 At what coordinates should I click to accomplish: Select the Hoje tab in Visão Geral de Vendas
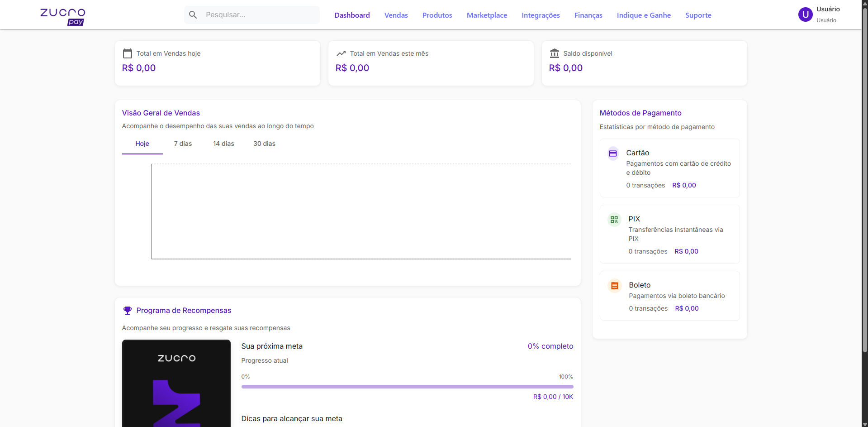[x=142, y=144]
